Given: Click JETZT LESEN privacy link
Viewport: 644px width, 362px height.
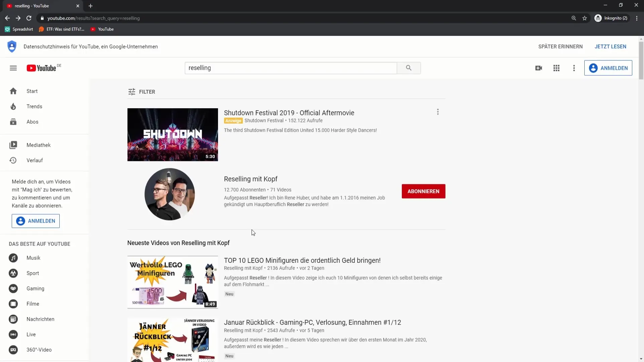Looking at the screenshot, I should coord(610,47).
